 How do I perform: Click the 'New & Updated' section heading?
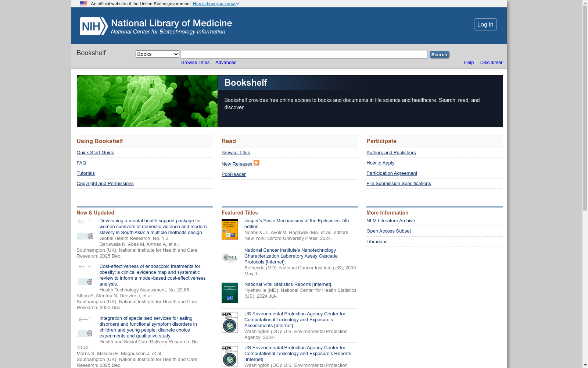[x=96, y=213]
